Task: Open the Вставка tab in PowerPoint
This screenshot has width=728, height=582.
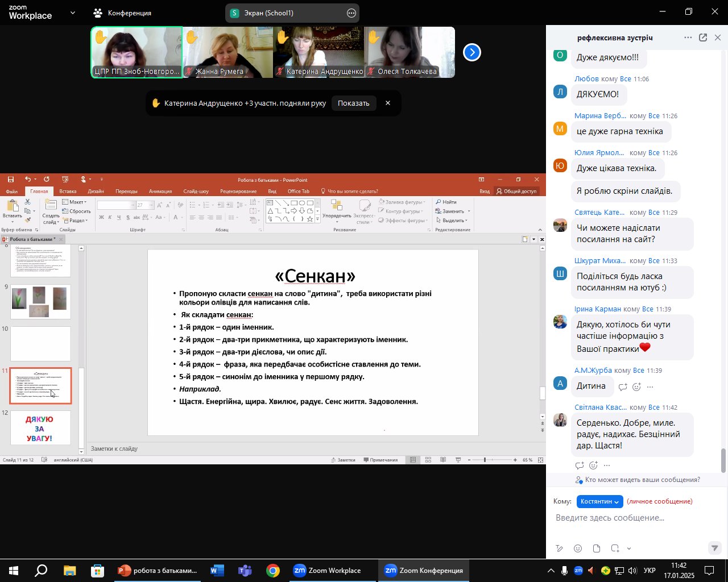Action: coord(68,192)
